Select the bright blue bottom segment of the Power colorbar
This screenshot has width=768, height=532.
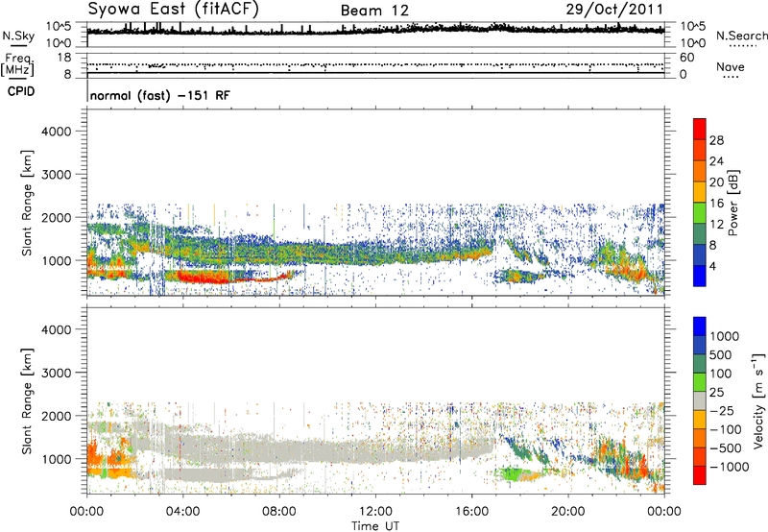[x=700, y=276]
